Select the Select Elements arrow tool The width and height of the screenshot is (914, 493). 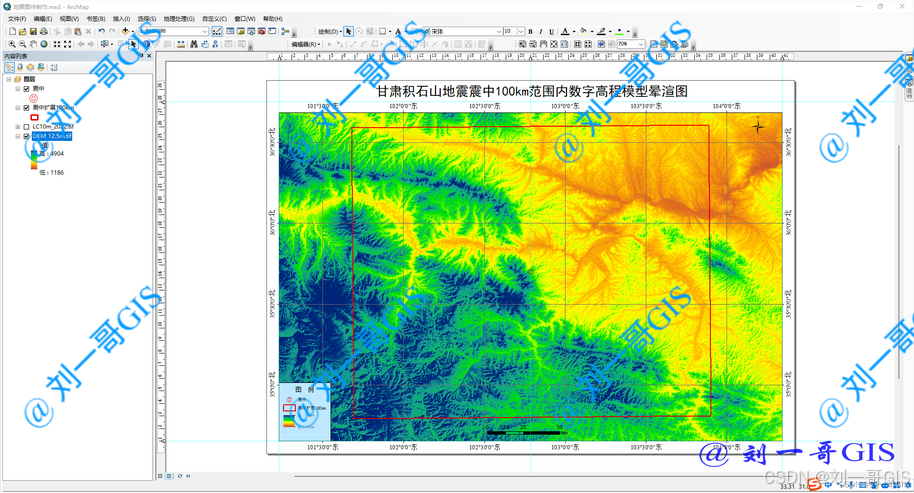coord(133,44)
